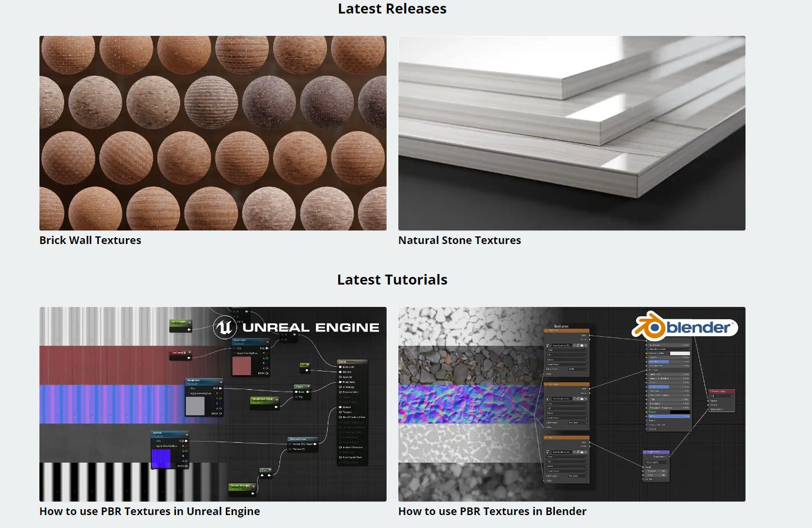This screenshot has width=812, height=528.
Task: Click the Natural Stone Textures title link
Action: pyautogui.click(x=459, y=240)
